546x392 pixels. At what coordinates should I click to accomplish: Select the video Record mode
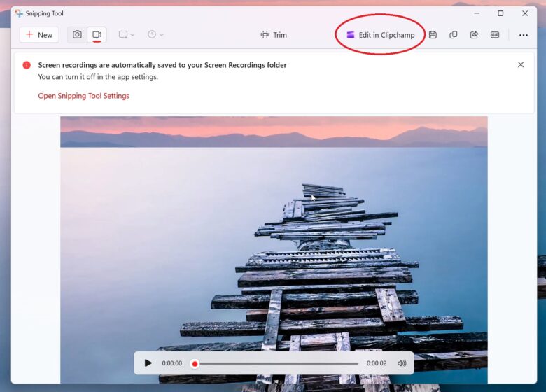click(97, 35)
